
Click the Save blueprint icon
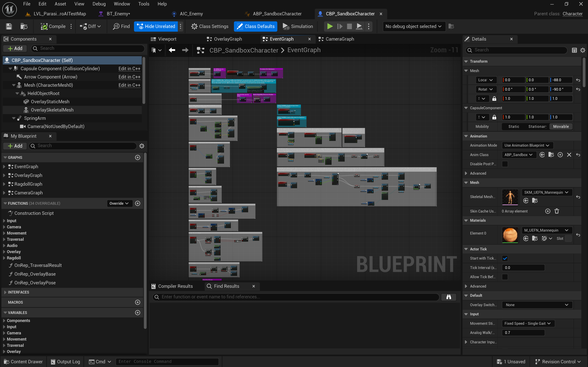(x=9, y=26)
